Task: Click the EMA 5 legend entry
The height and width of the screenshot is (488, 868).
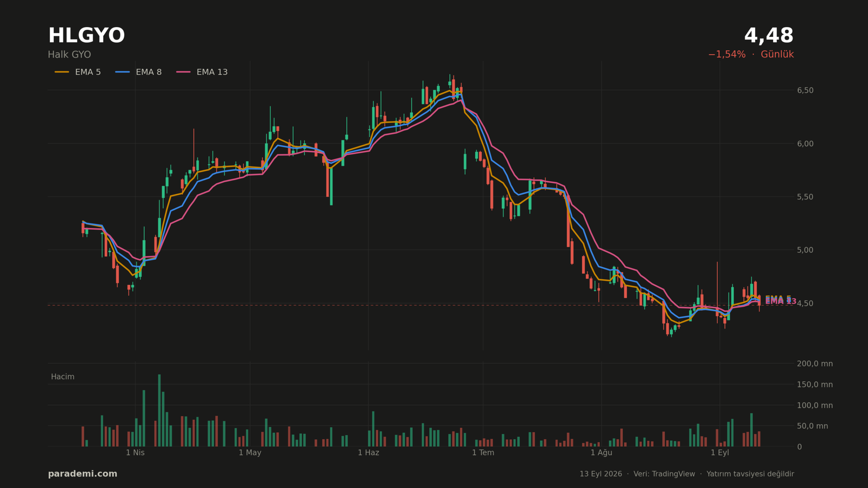Action: pos(78,72)
